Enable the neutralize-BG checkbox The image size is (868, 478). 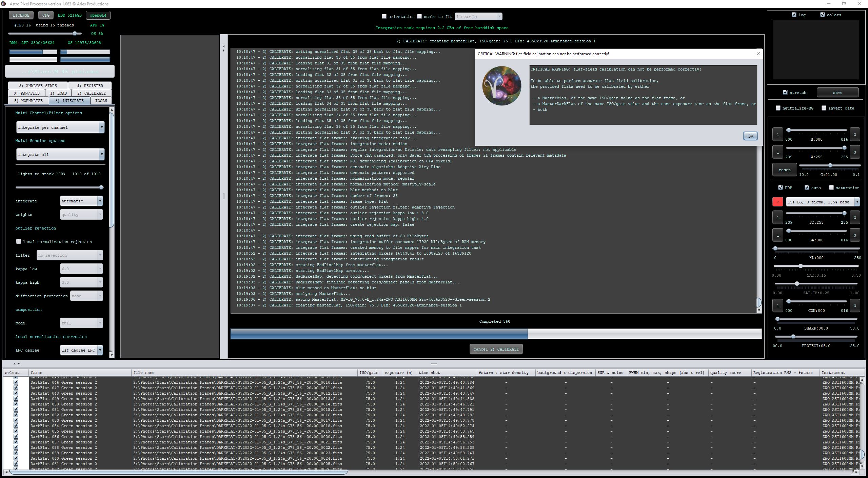tap(778, 108)
